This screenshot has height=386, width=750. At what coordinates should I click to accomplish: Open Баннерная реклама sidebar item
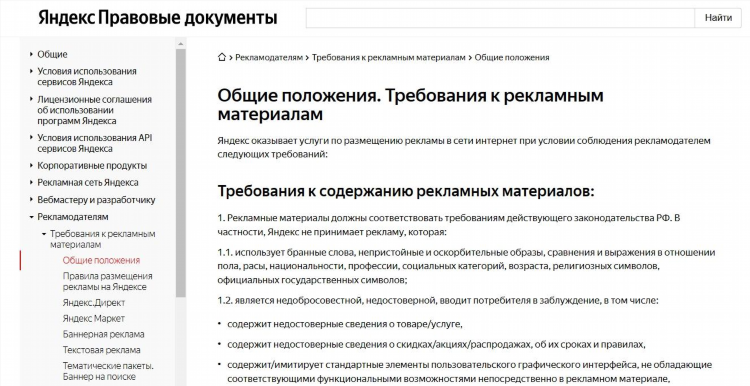tap(103, 334)
